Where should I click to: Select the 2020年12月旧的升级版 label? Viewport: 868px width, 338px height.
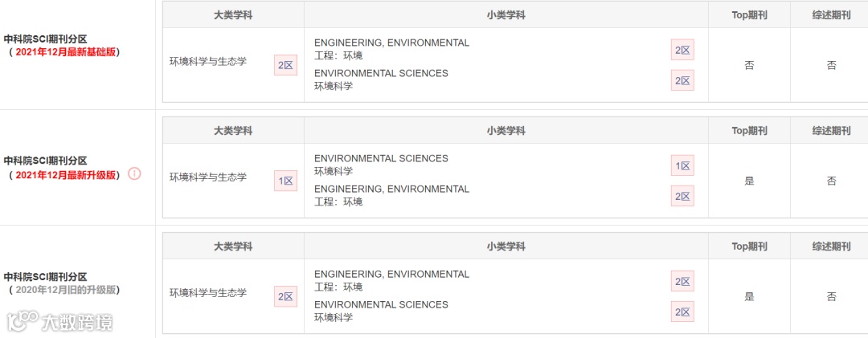coord(67,290)
